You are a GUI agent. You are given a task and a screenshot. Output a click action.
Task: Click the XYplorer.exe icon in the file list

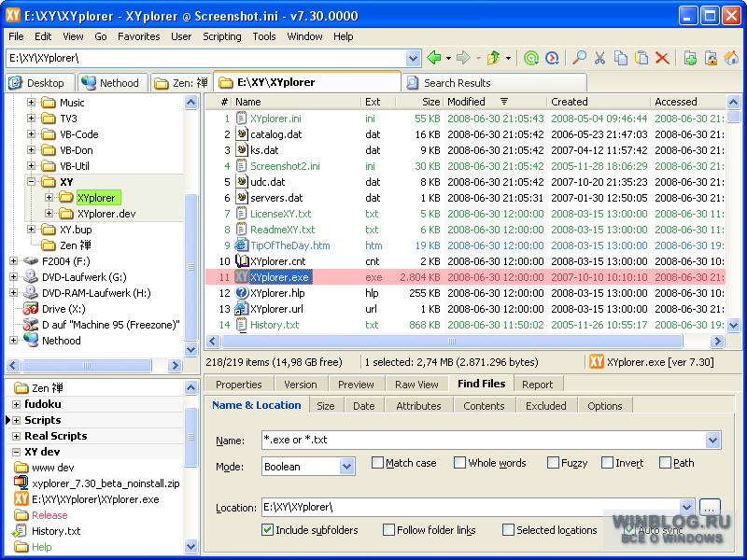[x=242, y=277]
